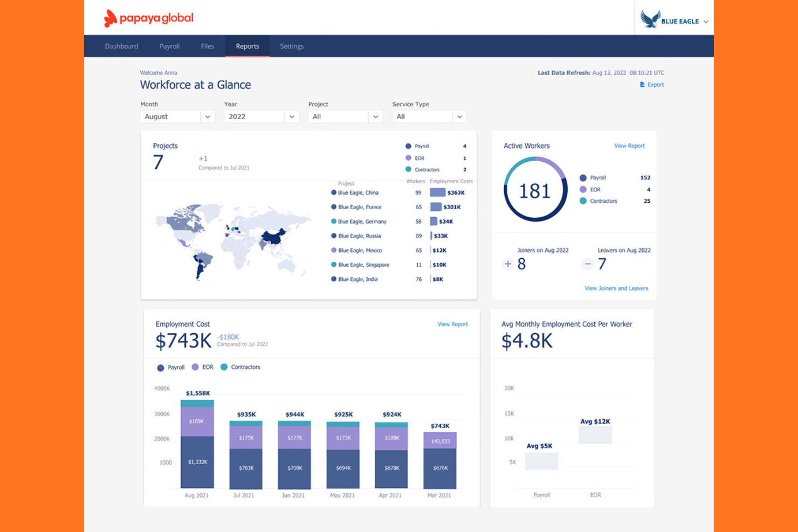Select the Payroll legend dot in Projects panel

click(x=408, y=146)
